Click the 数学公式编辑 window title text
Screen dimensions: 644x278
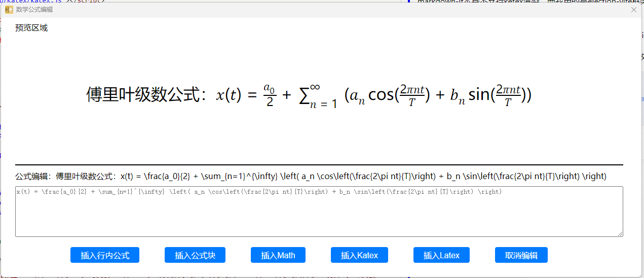click(x=34, y=10)
